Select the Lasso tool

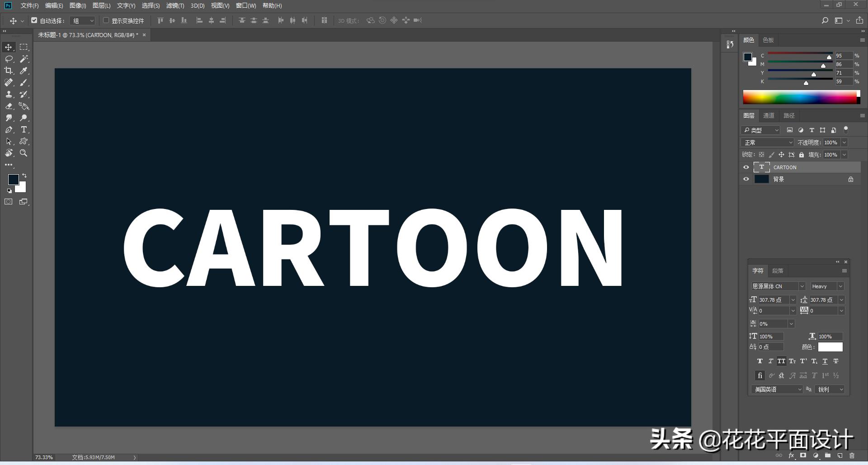(9, 59)
